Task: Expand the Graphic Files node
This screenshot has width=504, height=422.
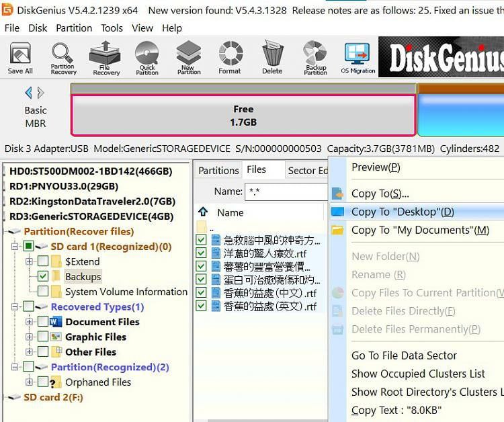Action: point(29,337)
